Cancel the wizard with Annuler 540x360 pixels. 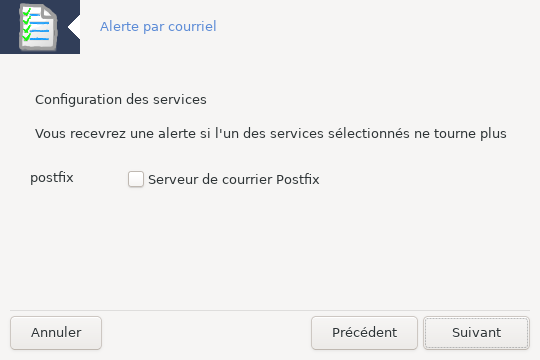click(x=56, y=333)
